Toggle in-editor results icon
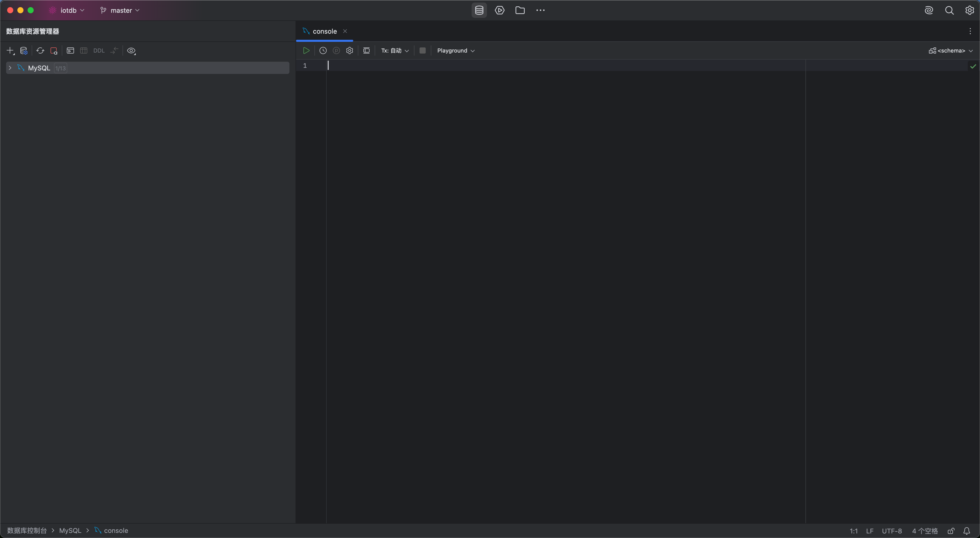 tap(366, 50)
